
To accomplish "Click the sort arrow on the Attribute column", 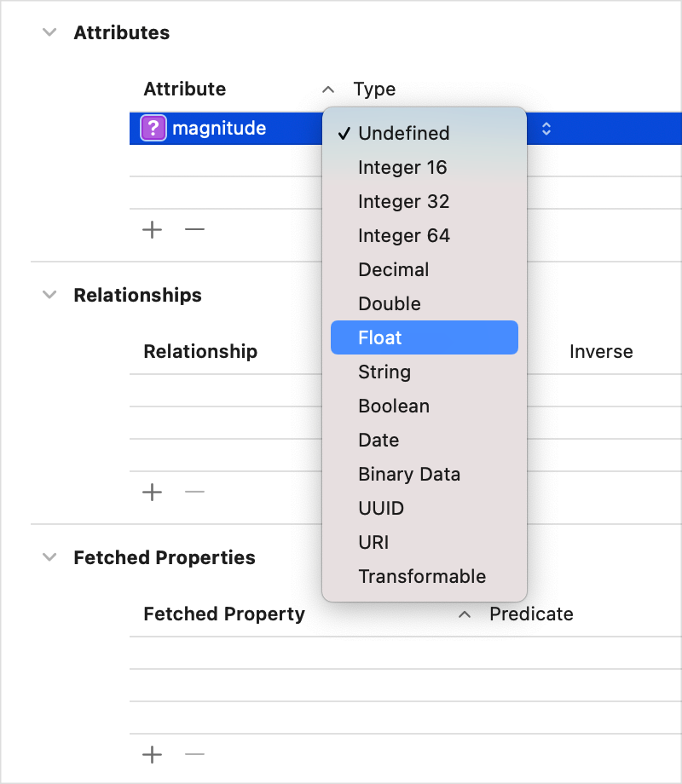I will tap(328, 89).
